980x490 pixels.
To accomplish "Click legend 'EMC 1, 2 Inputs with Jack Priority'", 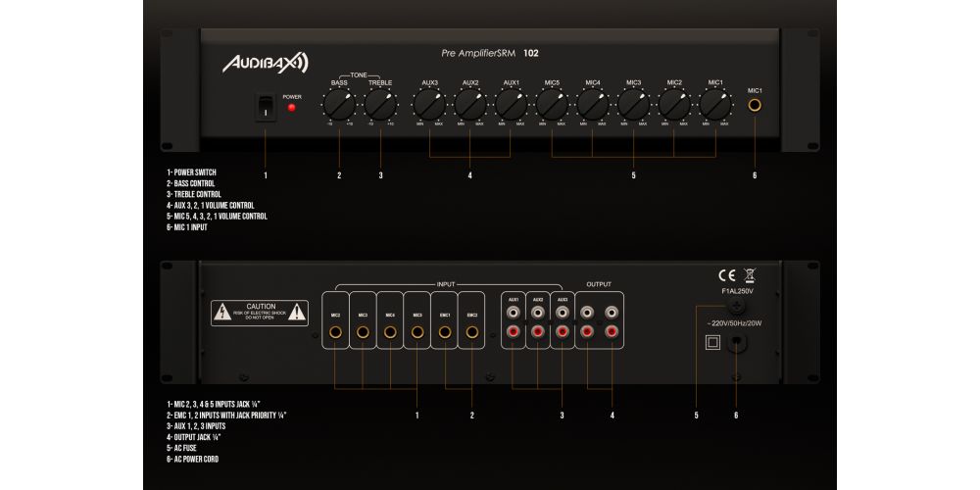I will coord(227,415).
